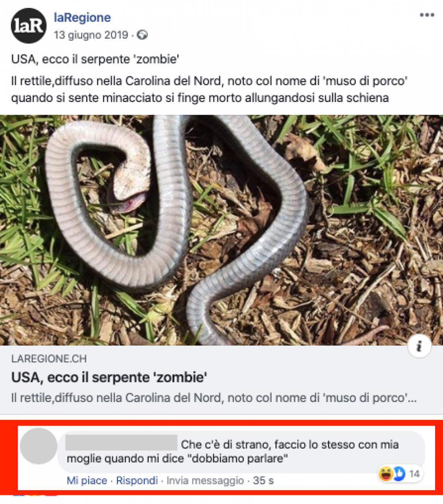Click the LAREGIONE.CH source domain
The image size is (443, 504).
click(x=49, y=359)
